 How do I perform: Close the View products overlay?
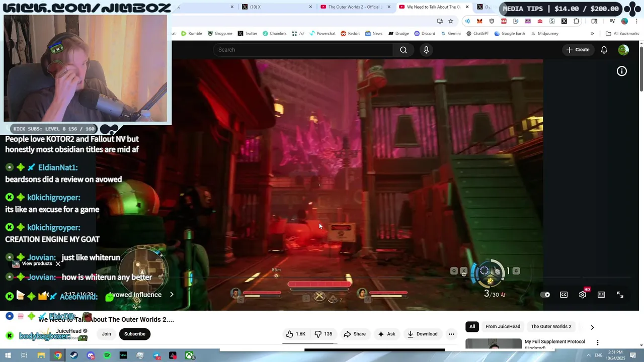point(58,263)
